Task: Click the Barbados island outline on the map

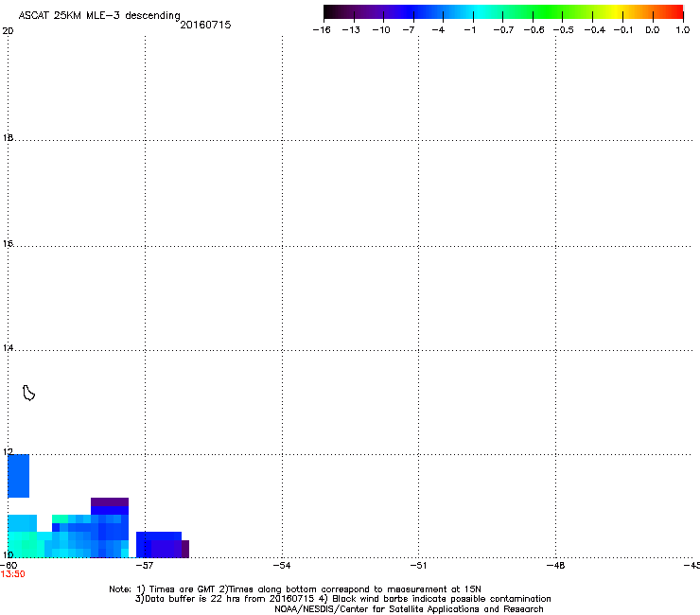Action: click(28, 393)
